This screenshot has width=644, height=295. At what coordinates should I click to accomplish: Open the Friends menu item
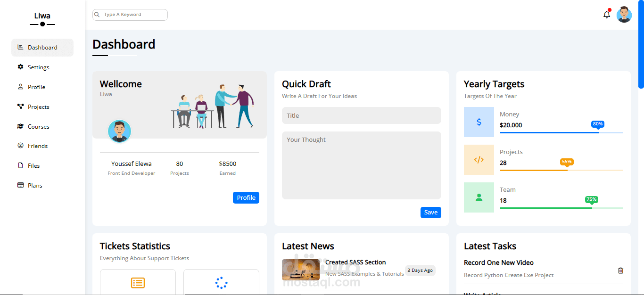pyautogui.click(x=42, y=146)
